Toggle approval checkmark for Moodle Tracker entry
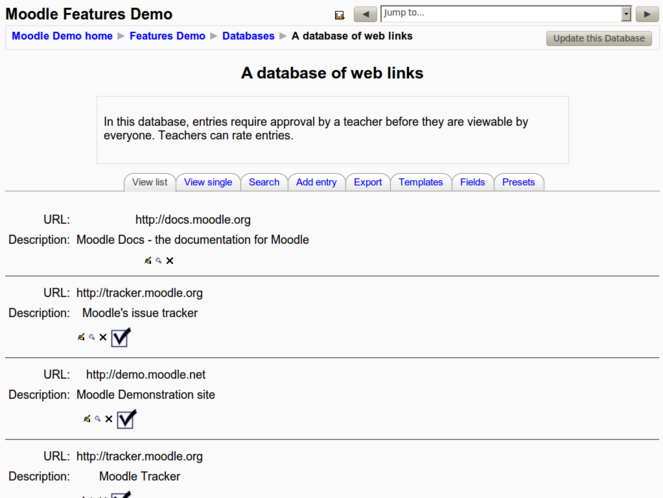Screen dimensions: 663x498 (121, 494)
